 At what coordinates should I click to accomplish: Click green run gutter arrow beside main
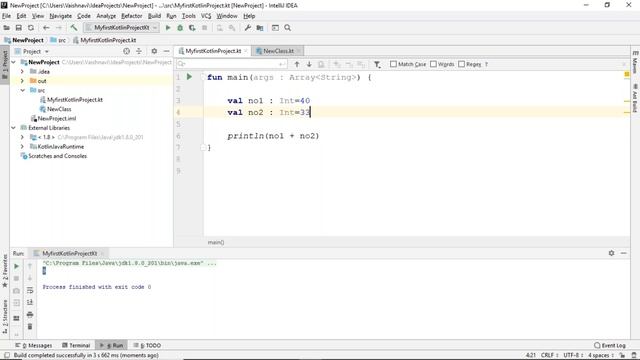pyautogui.click(x=189, y=76)
